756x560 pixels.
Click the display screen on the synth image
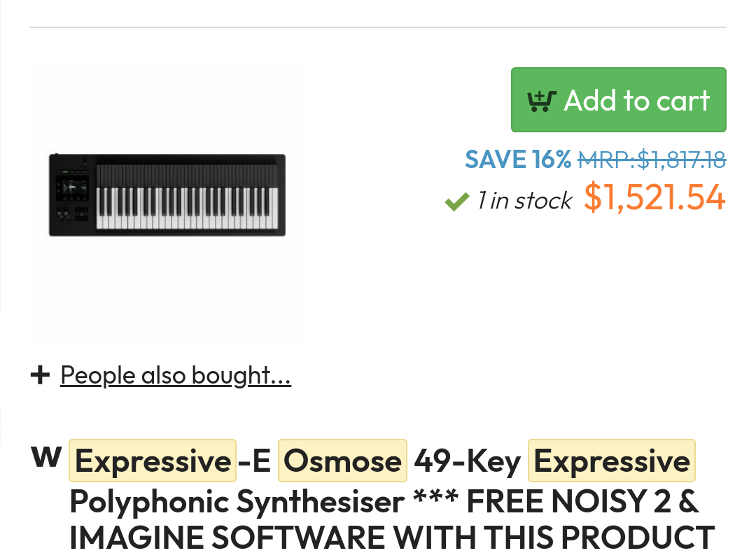[73, 188]
